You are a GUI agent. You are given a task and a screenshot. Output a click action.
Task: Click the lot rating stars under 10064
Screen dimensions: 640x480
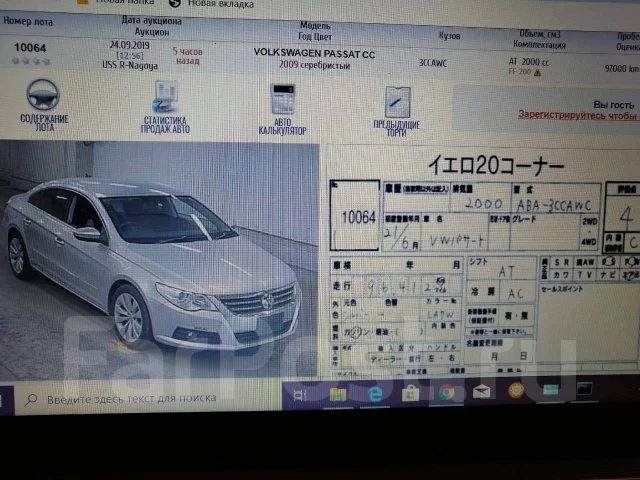pos(31,61)
